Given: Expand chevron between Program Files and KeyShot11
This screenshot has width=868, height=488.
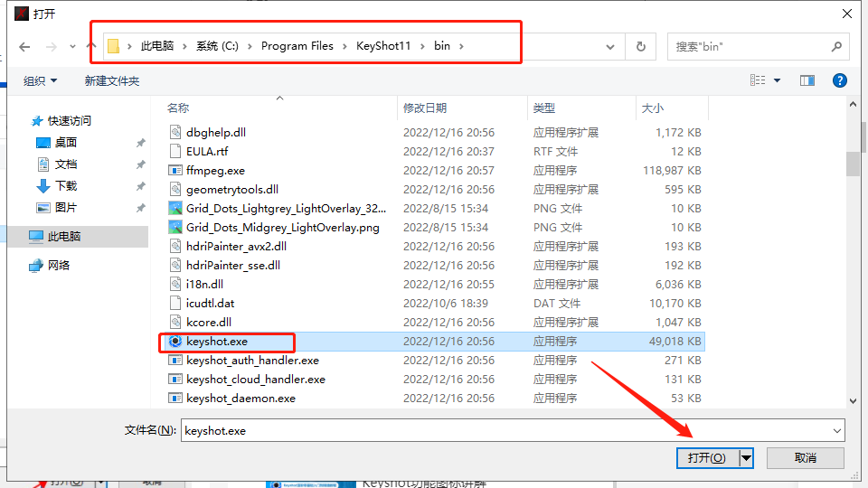Looking at the screenshot, I should point(344,46).
